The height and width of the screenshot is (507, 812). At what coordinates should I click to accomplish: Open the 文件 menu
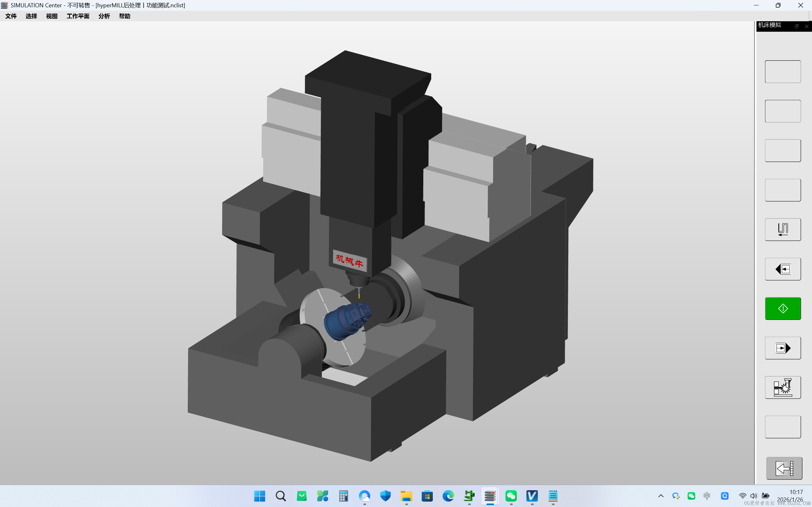[11, 16]
